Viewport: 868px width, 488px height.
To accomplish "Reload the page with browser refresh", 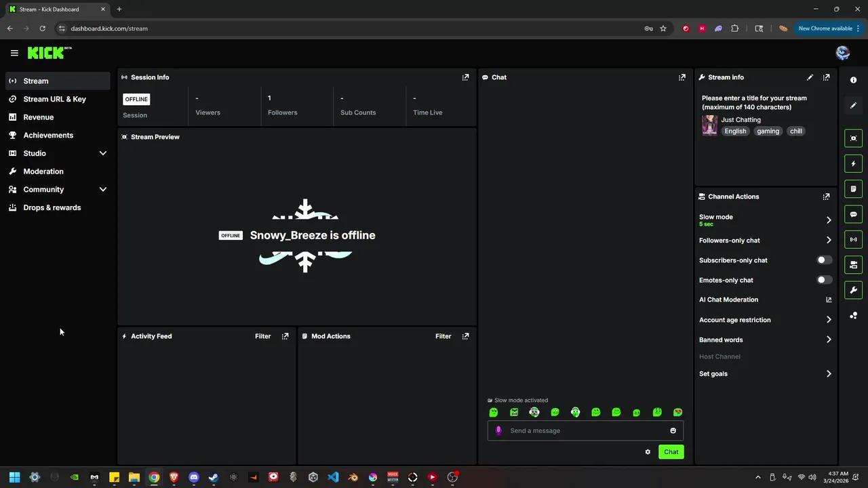I will 42,28.
